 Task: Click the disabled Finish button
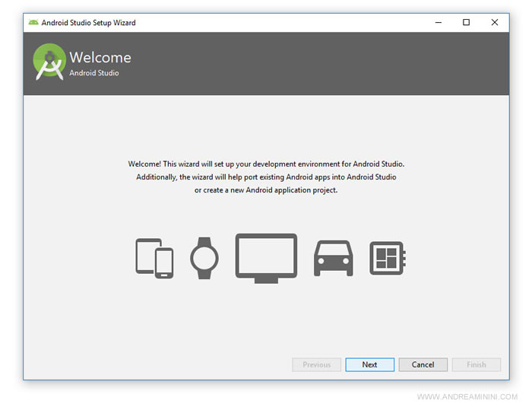(476, 364)
